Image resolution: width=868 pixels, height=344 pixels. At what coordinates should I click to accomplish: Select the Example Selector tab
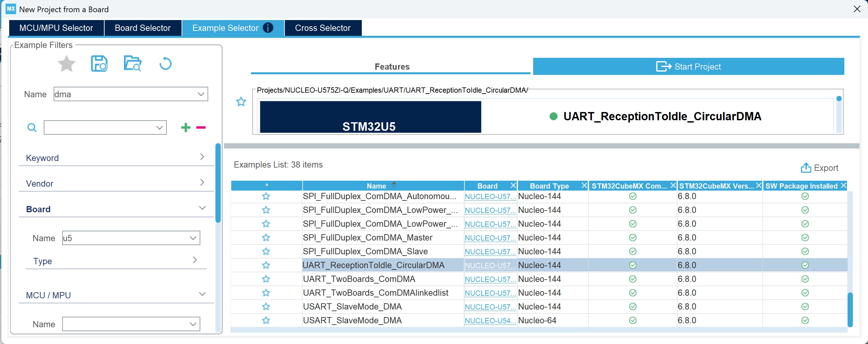coord(233,28)
